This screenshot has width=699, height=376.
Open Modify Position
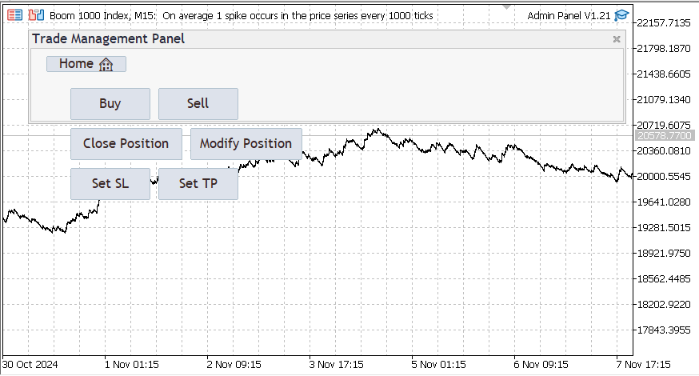246,144
